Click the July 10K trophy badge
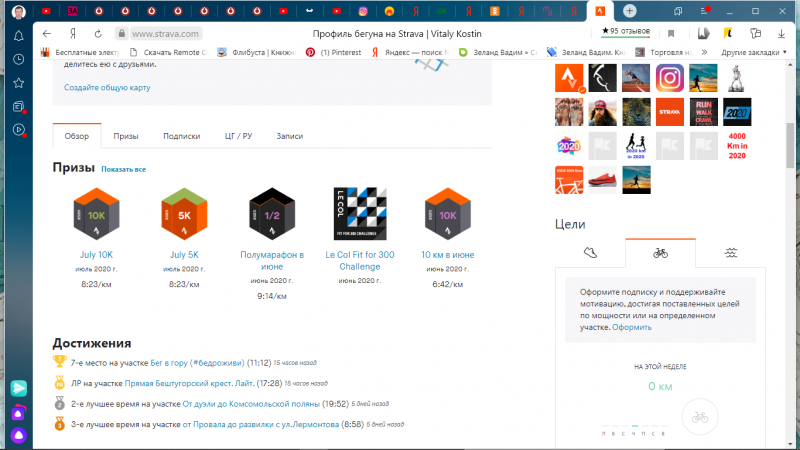The width and height of the screenshot is (800, 450). [96, 214]
